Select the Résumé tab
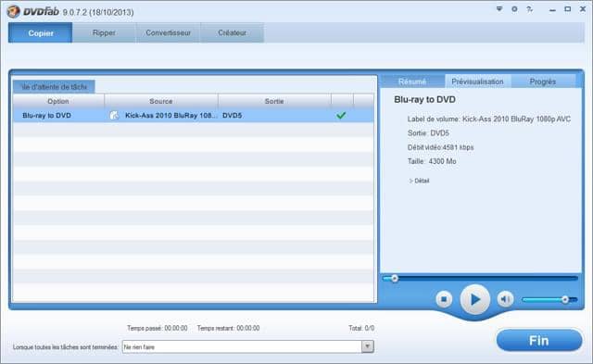 [412, 82]
